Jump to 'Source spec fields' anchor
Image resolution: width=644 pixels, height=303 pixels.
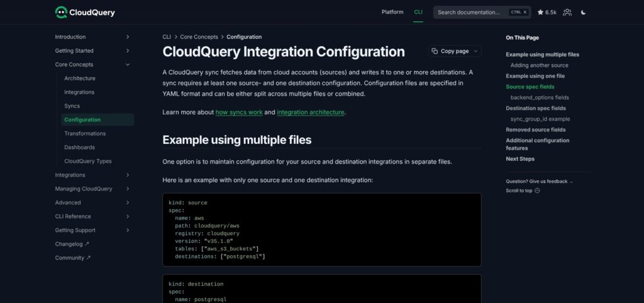530,87
